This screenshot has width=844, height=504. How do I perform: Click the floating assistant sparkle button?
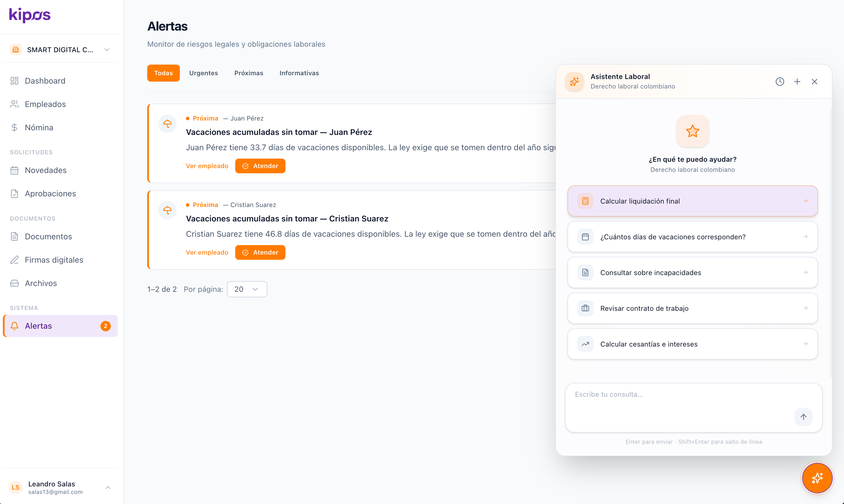tap(817, 478)
